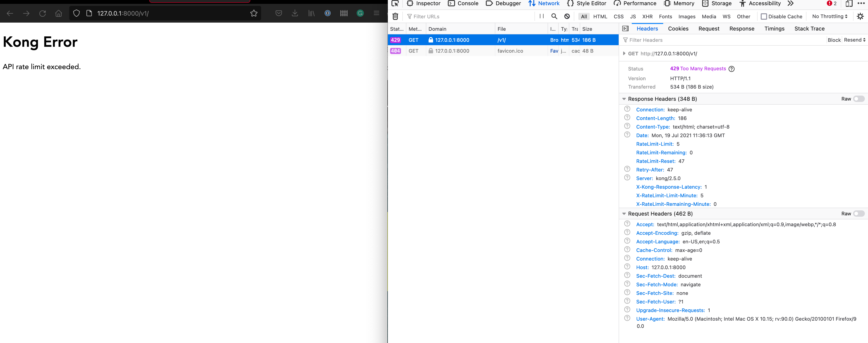
Task: Reload the page using the toolbar refresh icon
Action: 43,13
